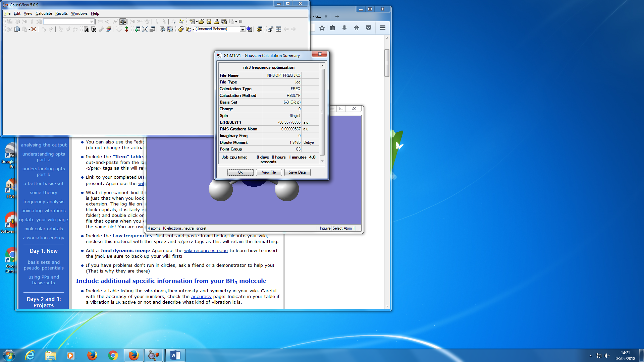
Task: Click the summary dialog vertical scrollbar
Action: point(322,112)
